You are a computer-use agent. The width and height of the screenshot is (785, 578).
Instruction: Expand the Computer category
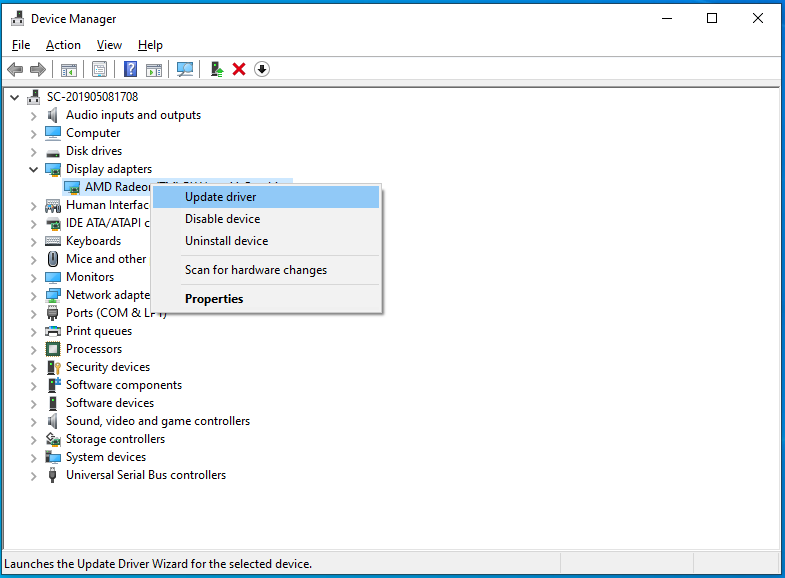[x=34, y=134]
